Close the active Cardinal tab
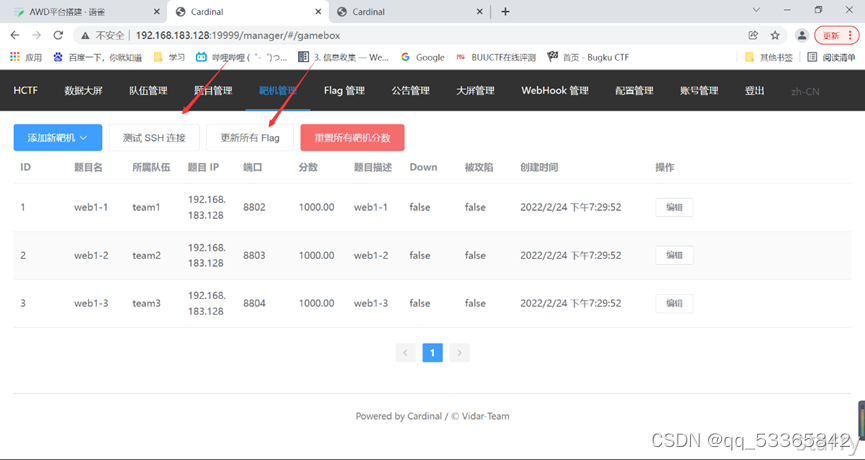 [x=318, y=12]
